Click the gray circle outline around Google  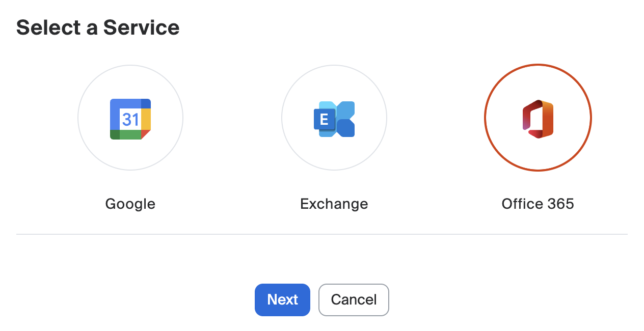click(78, 118)
